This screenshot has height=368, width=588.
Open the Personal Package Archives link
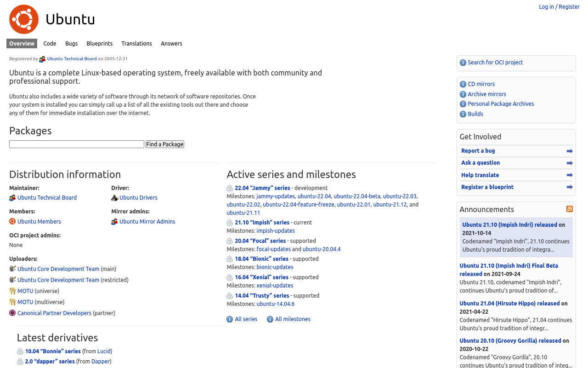[x=501, y=103]
